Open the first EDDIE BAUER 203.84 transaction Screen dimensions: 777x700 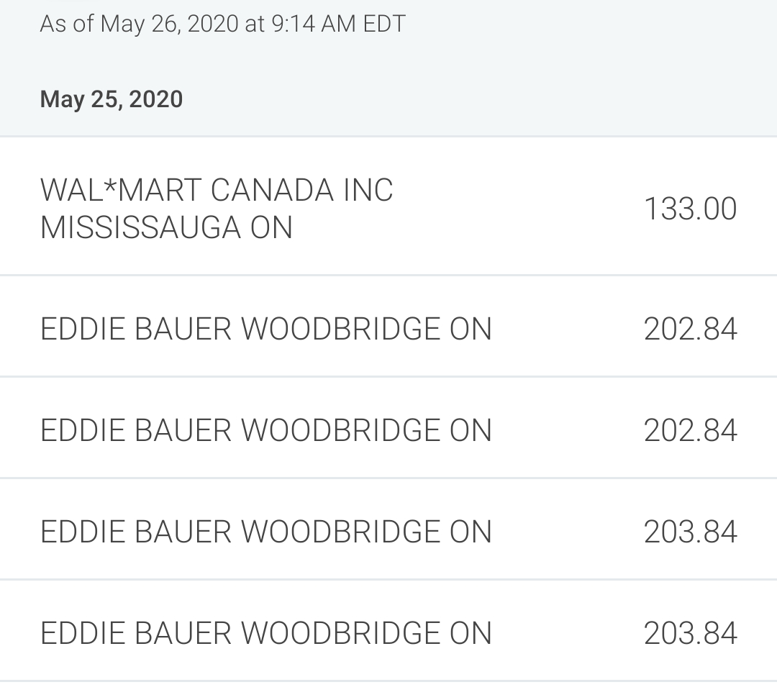pyautogui.click(x=388, y=529)
